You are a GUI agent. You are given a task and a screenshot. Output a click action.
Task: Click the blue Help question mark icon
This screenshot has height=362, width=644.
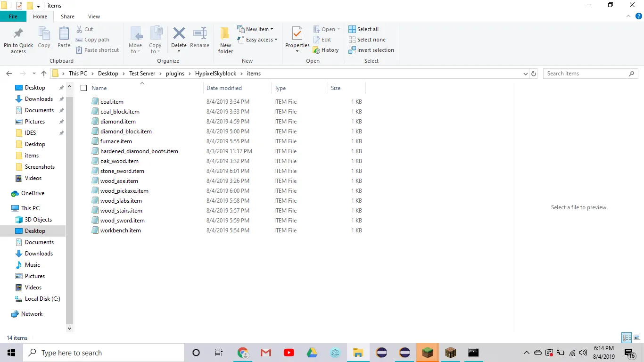[x=639, y=16]
